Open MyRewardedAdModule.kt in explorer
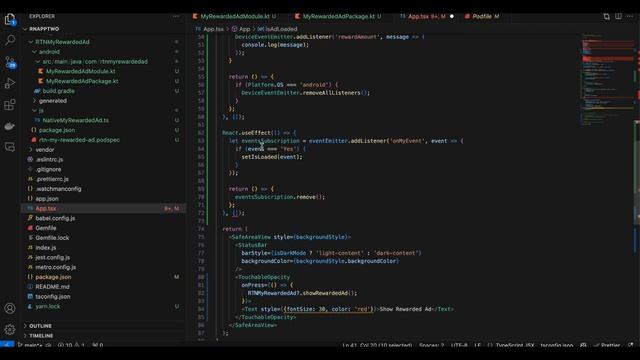Viewport: 640px width, 360px height. (80, 71)
